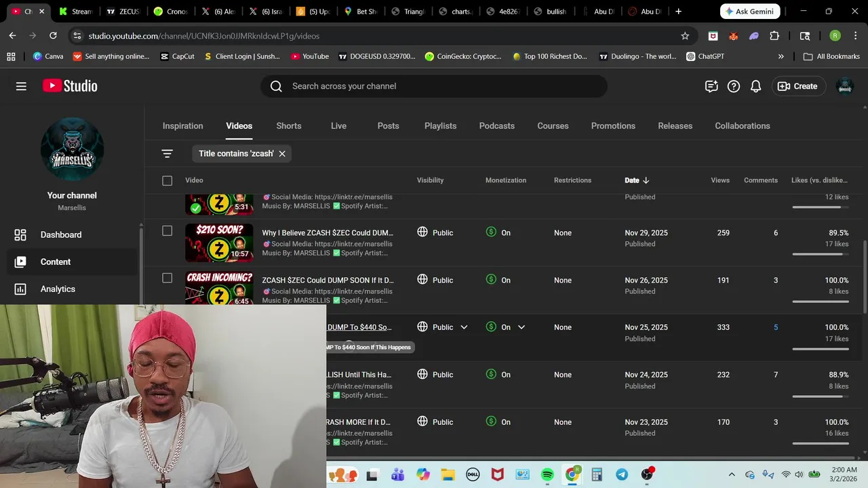Click the monetization icon for Nov 26 video
868x488 pixels.
[491, 280]
